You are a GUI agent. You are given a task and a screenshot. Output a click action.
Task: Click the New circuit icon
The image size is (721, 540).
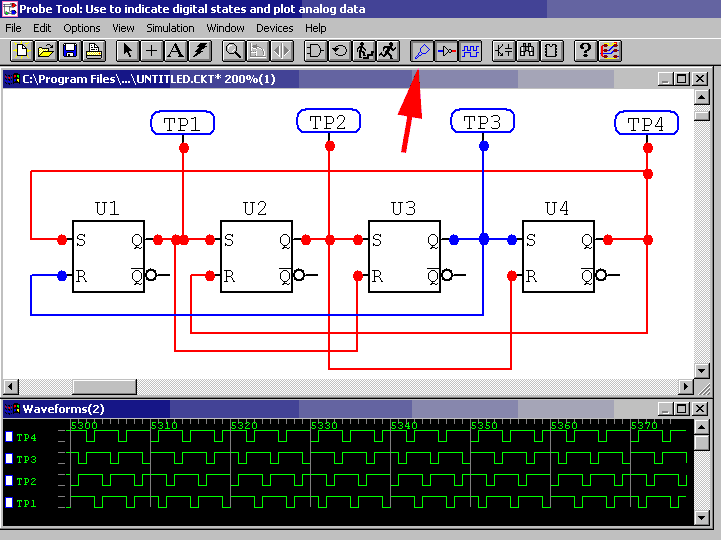tap(21, 51)
